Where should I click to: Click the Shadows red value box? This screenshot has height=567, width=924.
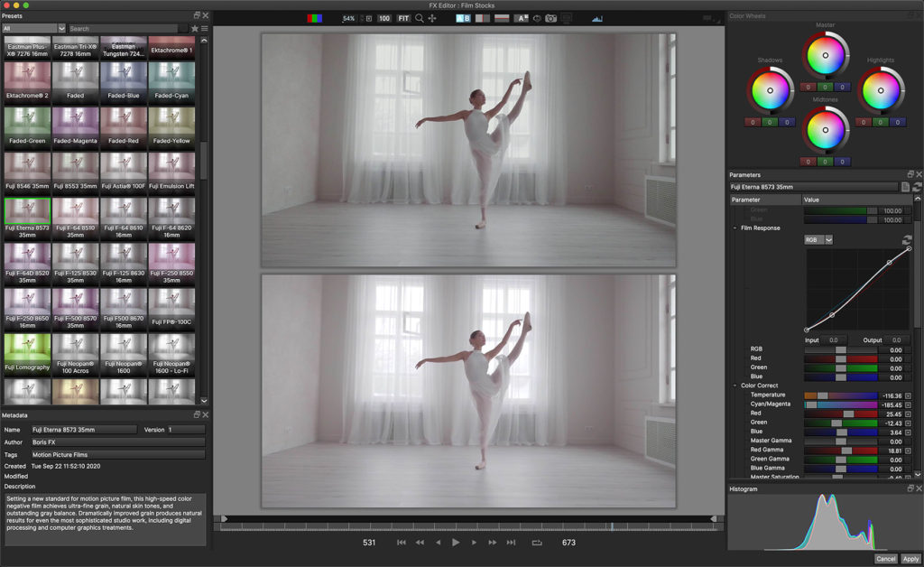point(753,123)
